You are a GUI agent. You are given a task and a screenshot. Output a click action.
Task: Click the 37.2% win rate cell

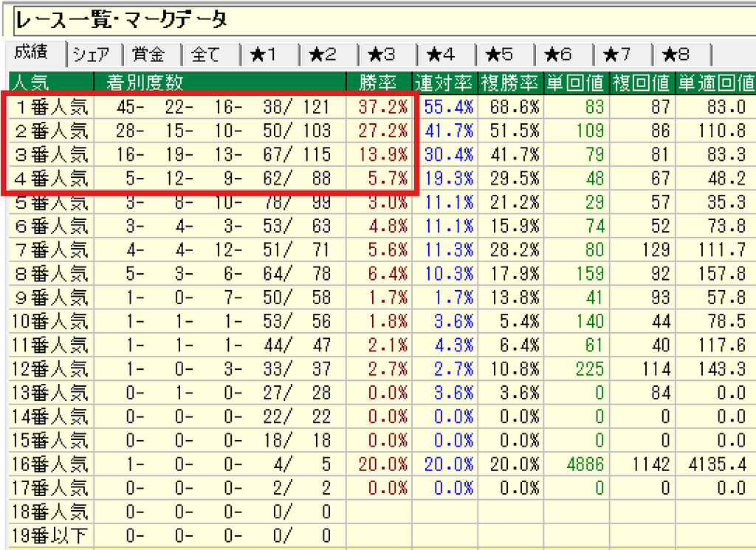pos(379,107)
